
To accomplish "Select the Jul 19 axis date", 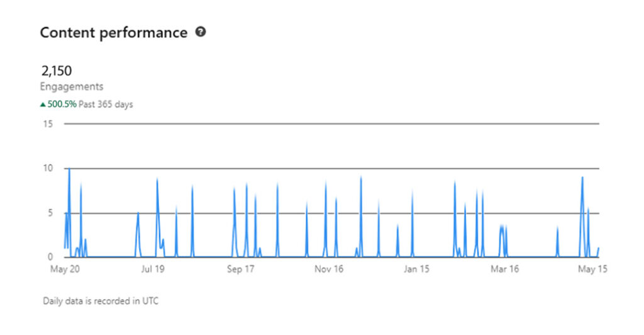I will pyautogui.click(x=153, y=270).
